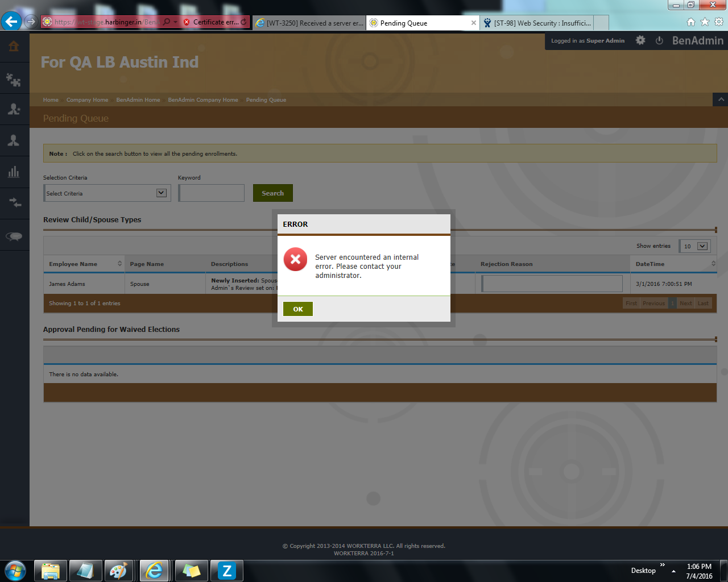This screenshot has height=582, width=728.
Task: Open the chat bubble sidebar icon
Action: [x=14, y=236]
